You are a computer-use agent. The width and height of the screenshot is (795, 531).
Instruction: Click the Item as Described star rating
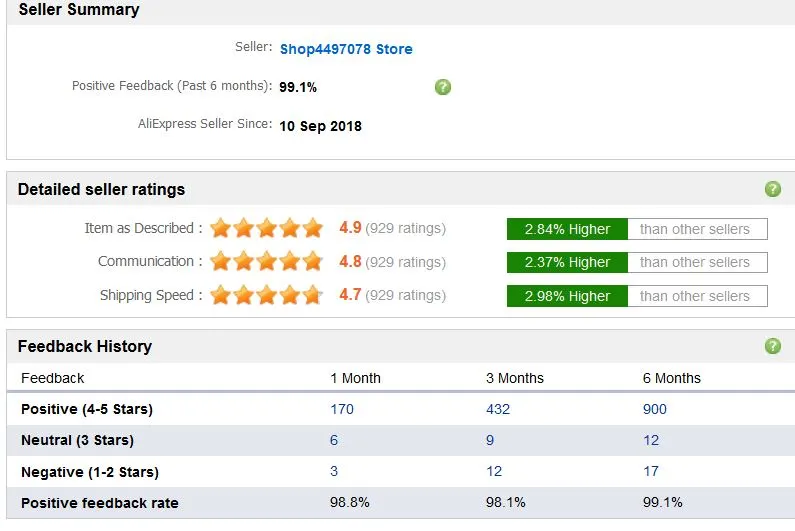[267, 228]
